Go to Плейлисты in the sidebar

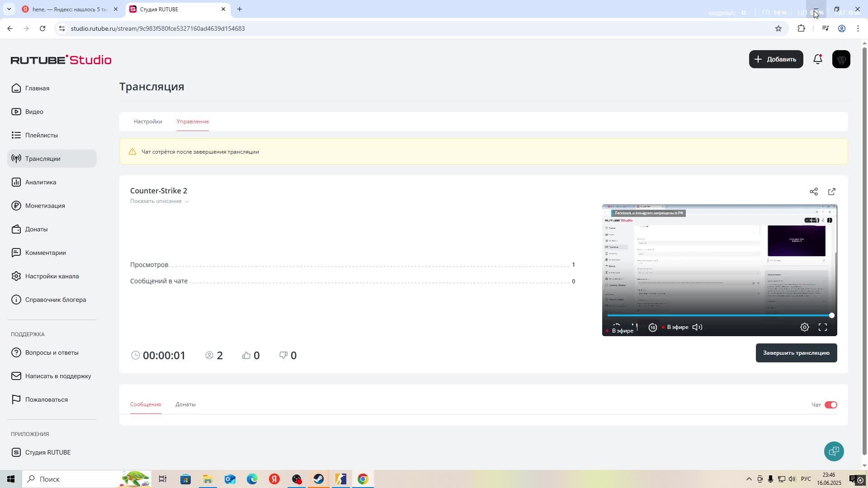(35, 135)
